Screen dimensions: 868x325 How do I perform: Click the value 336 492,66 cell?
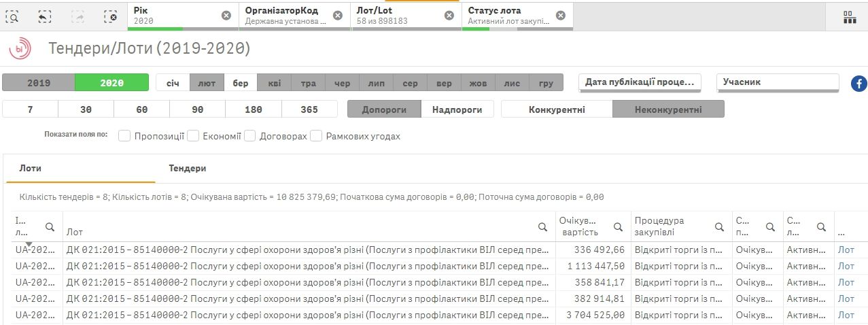(593, 250)
